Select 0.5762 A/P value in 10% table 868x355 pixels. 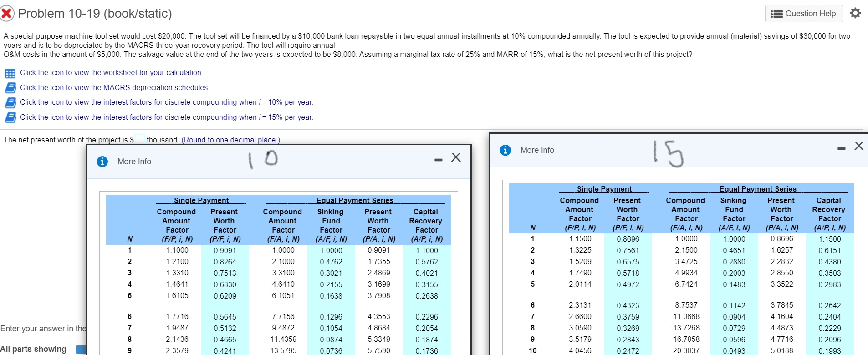point(427,262)
